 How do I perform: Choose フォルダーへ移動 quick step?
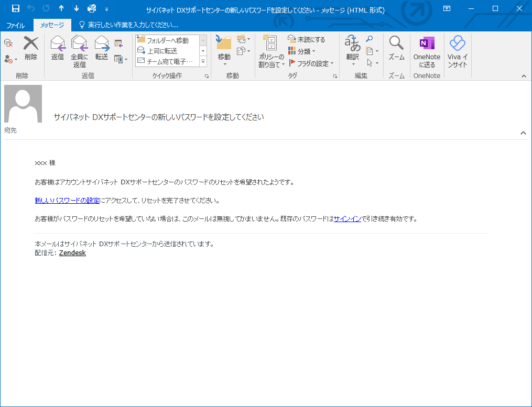(167, 40)
